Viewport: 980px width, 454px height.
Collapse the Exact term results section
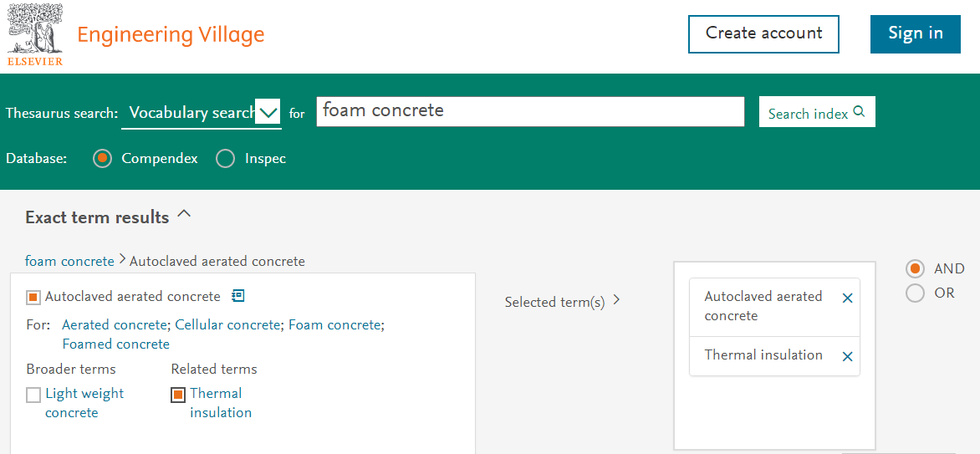[x=185, y=216]
